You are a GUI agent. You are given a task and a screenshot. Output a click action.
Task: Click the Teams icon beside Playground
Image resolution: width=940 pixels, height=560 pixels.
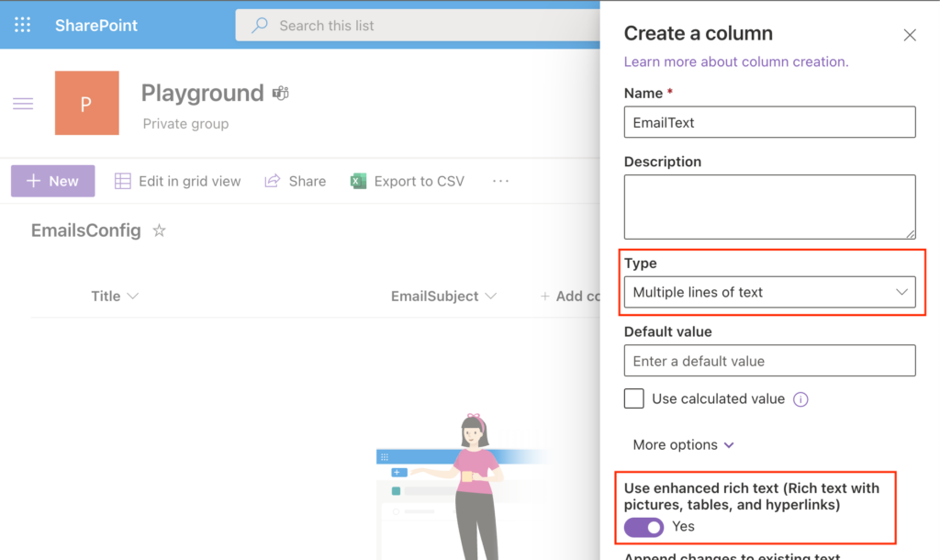coord(281,93)
